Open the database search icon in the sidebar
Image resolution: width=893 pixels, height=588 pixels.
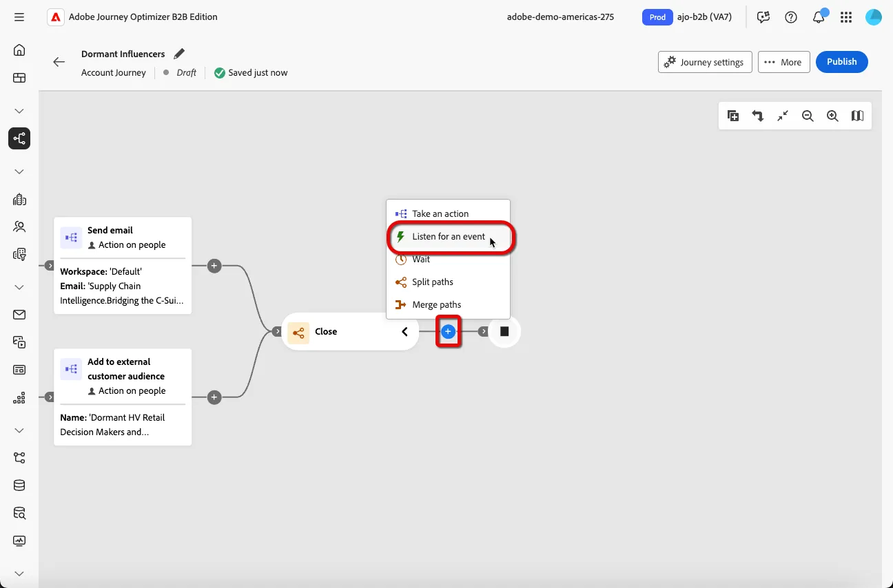point(19,513)
